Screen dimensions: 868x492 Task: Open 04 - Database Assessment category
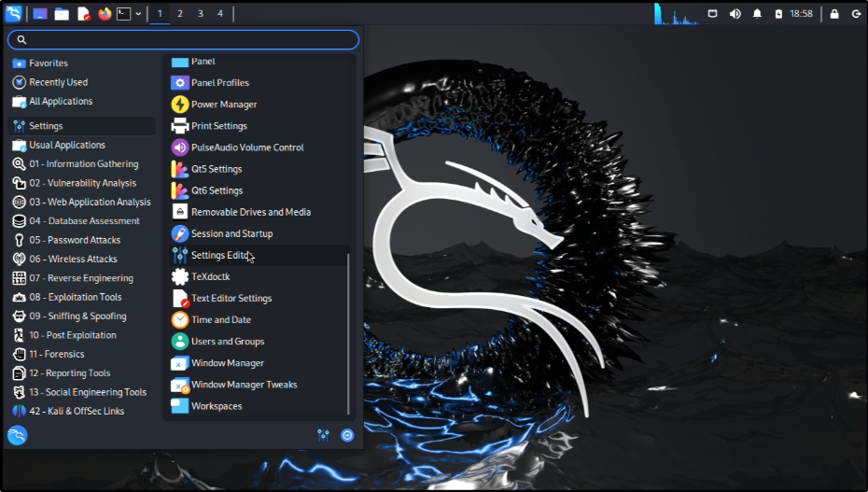click(81, 221)
